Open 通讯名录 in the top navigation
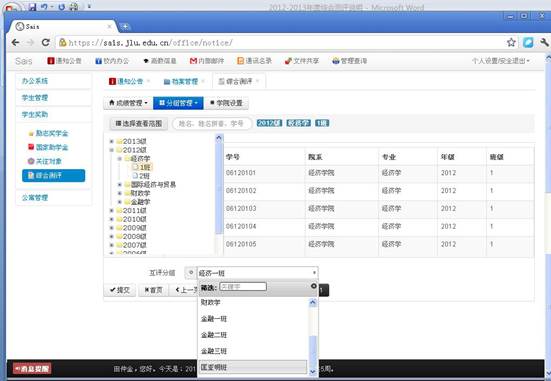The image size is (551, 381). (x=254, y=61)
